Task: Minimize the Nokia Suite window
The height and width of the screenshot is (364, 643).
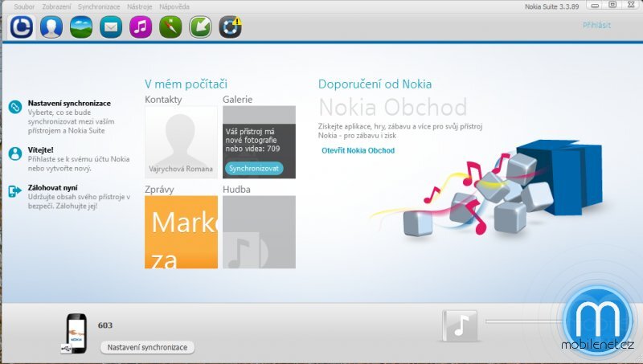Action: [595, 6]
